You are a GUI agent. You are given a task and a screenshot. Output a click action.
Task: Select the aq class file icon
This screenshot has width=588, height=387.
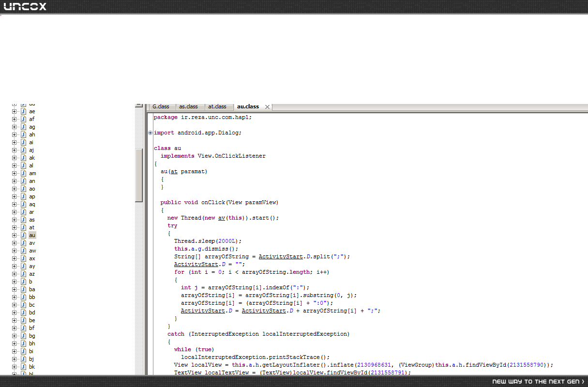pos(23,204)
